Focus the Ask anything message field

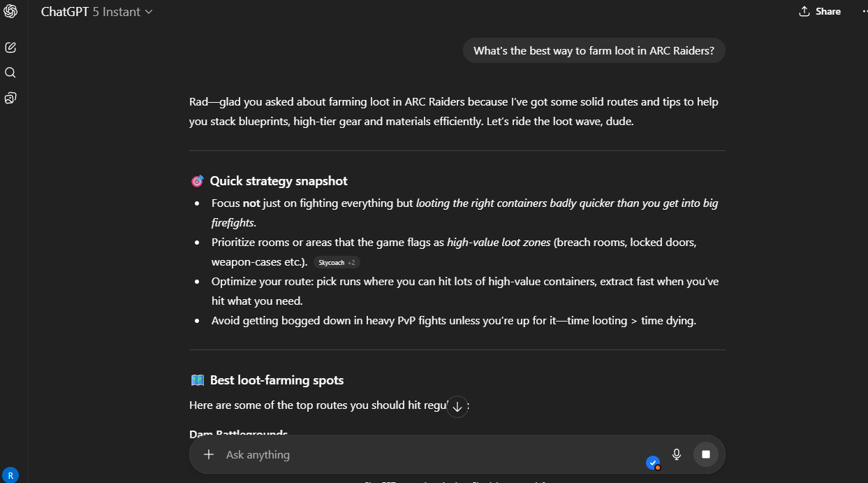[x=419, y=454]
